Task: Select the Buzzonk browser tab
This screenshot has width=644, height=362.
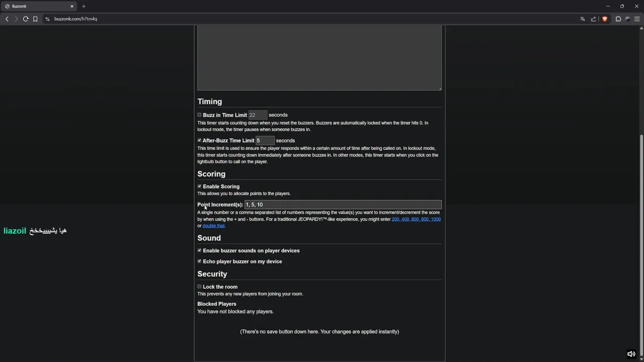Action: click(39, 6)
